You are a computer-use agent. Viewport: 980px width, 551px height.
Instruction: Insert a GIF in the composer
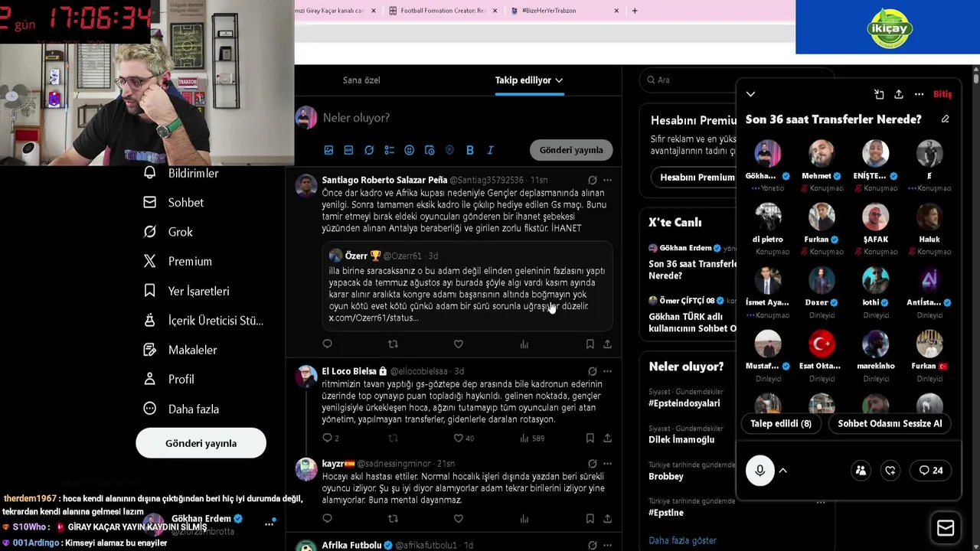pyautogui.click(x=348, y=150)
